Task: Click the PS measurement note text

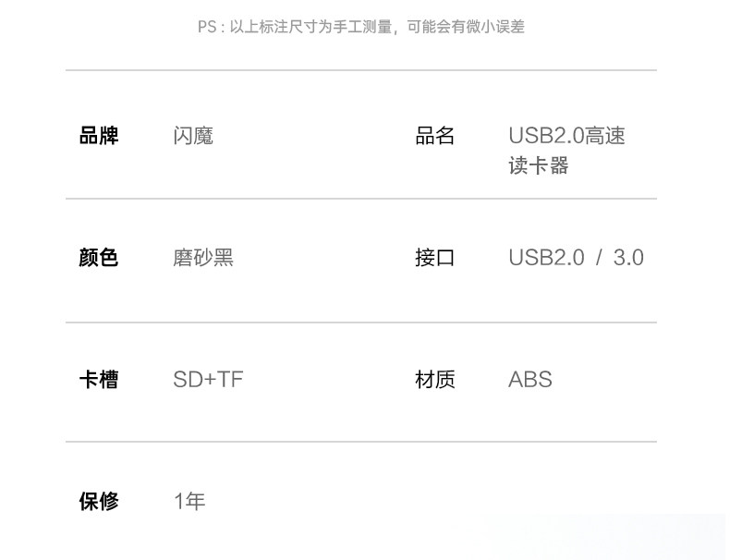Action: 360,27
